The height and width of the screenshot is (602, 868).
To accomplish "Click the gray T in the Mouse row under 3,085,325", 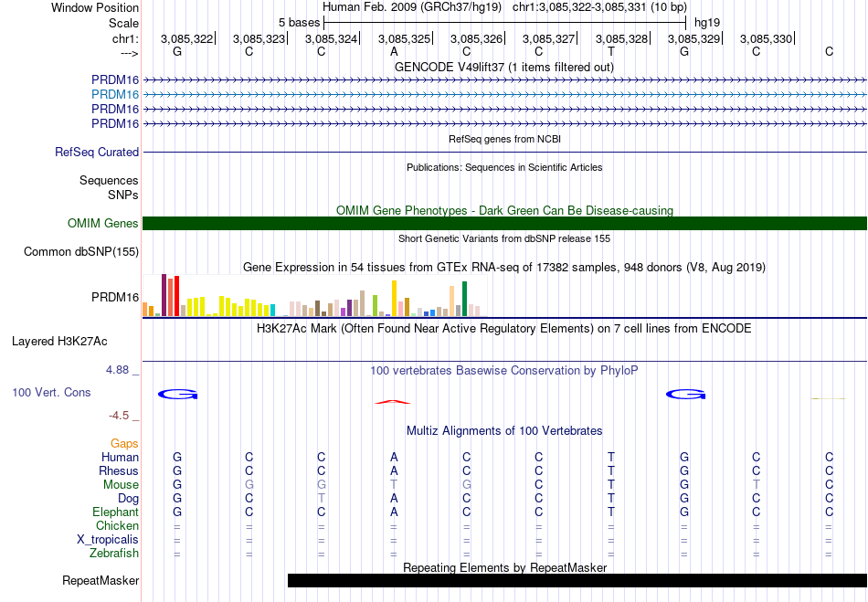I will [x=394, y=485].
